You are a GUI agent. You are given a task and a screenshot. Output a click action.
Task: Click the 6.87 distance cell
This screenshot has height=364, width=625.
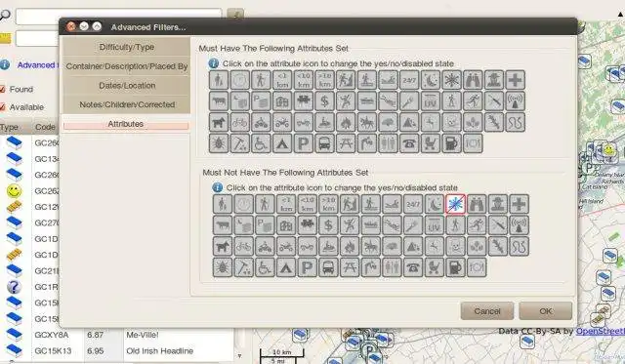click(x=96, y=335)
